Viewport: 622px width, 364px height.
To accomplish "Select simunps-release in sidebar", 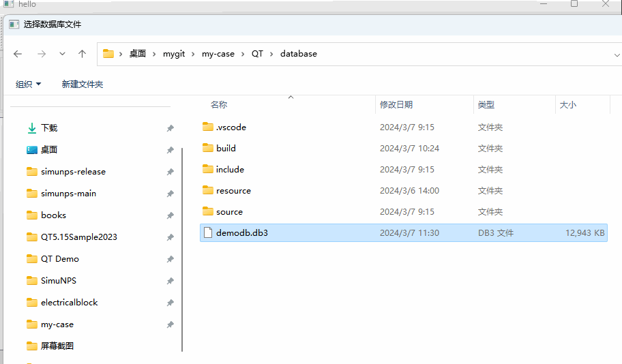I will pyautogui.click(x=74, y=172).
